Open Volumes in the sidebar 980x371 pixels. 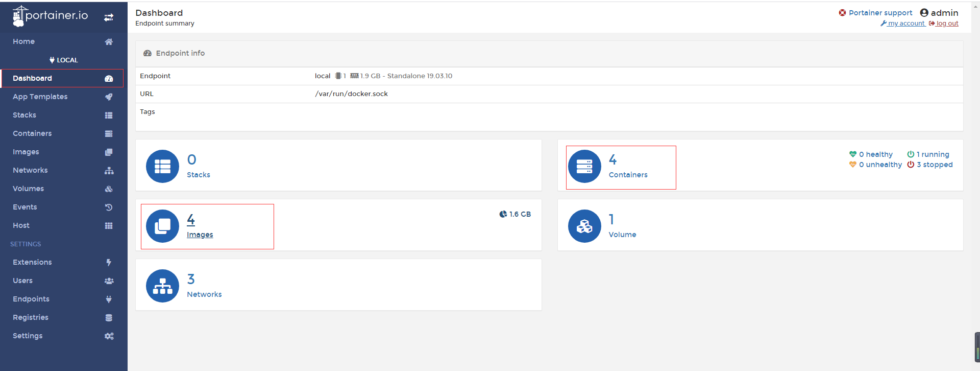click(x=28, y=189)
